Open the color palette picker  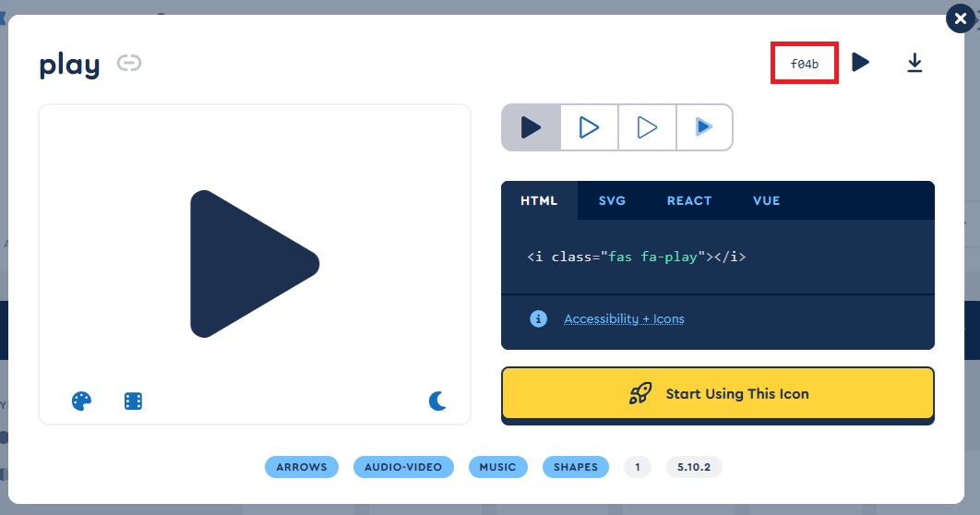point(82,401)
